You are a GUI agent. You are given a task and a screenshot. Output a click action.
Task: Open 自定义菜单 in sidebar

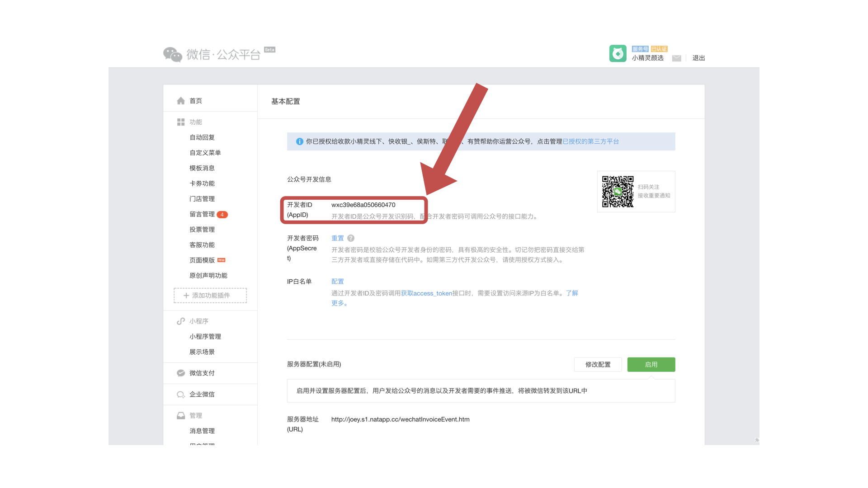205,153
